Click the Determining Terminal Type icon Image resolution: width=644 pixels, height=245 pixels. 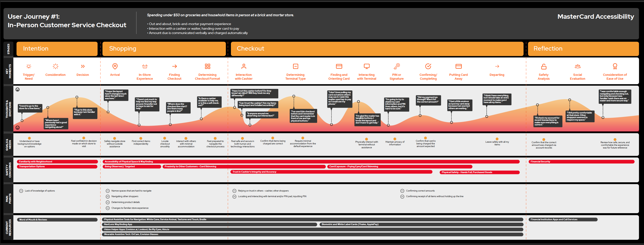(x=296, y=66)
